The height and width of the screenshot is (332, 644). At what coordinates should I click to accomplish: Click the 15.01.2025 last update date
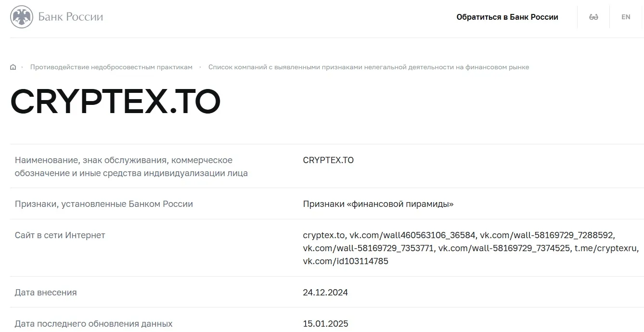pyautogui.click(x=325, y=324)
